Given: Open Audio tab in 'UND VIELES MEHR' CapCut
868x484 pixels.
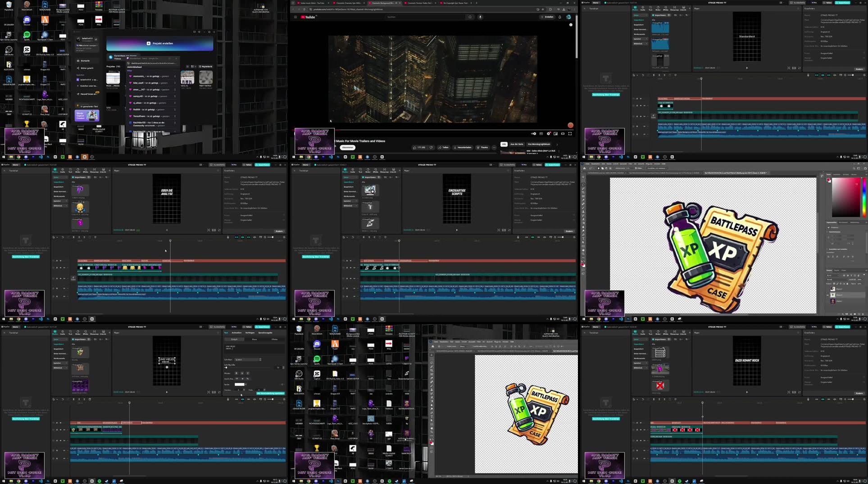Looking at the screenshot, I should tap(63, 334).
